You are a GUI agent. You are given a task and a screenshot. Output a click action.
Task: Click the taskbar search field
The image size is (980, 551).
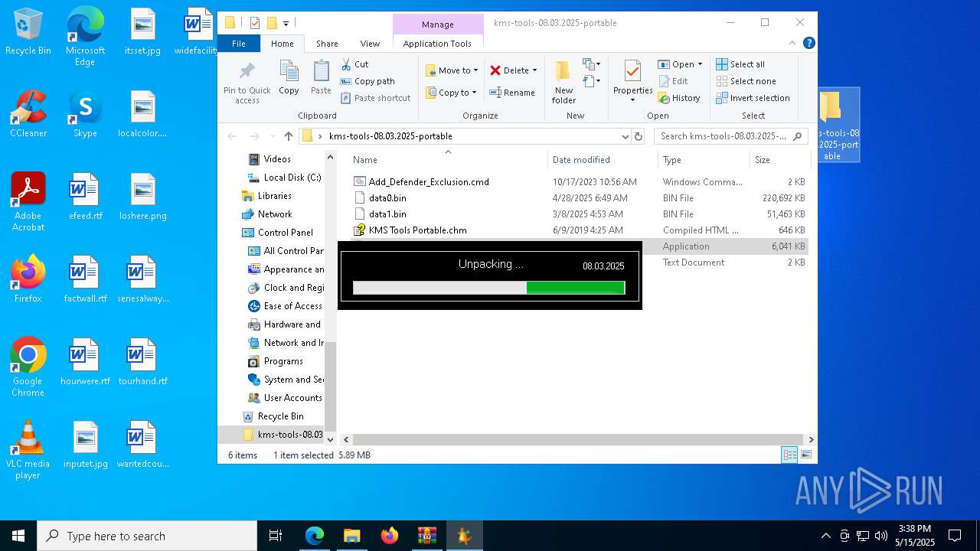tap(147, 536)
